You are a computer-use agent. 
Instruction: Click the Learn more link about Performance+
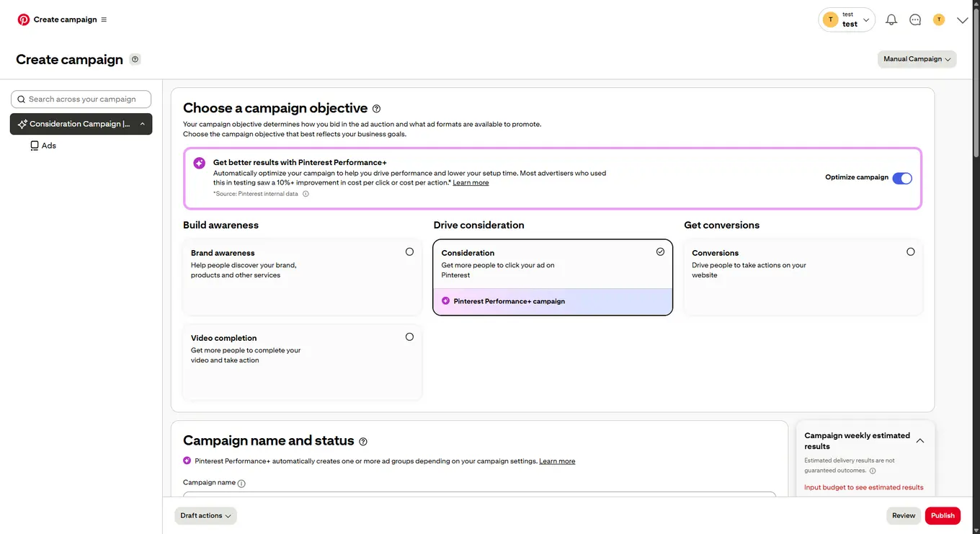click(471, 182)
